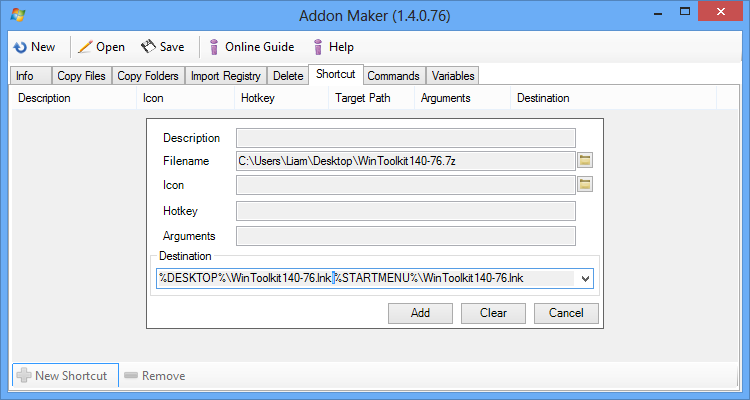Click inside the Filename text field
This screenshot has height=400, width=750.
406,161
